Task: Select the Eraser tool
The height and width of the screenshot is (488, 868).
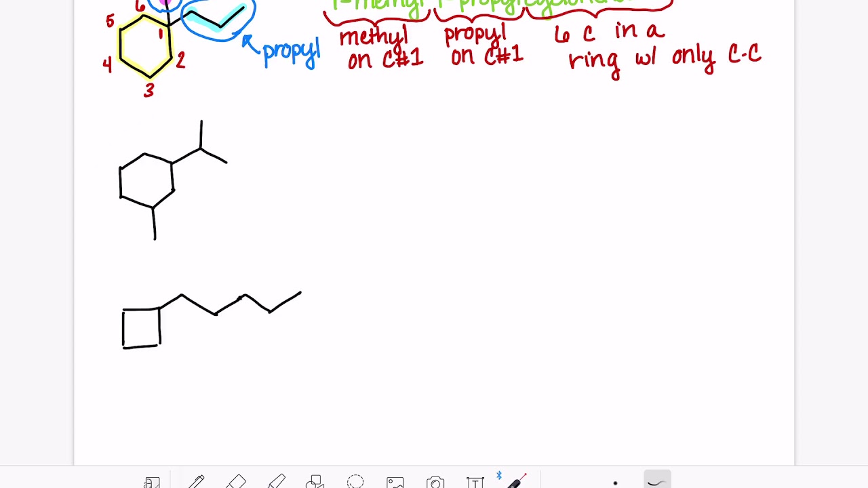Action: tap(236, 482)
